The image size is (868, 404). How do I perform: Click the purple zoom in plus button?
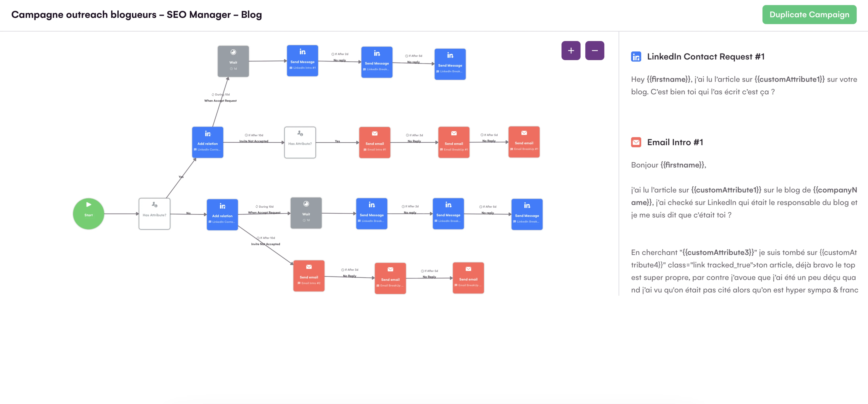(571, 51)
